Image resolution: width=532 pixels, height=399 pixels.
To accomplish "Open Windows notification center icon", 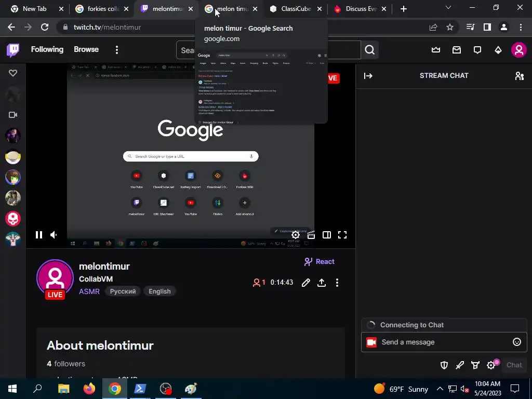I will (515, 389).
